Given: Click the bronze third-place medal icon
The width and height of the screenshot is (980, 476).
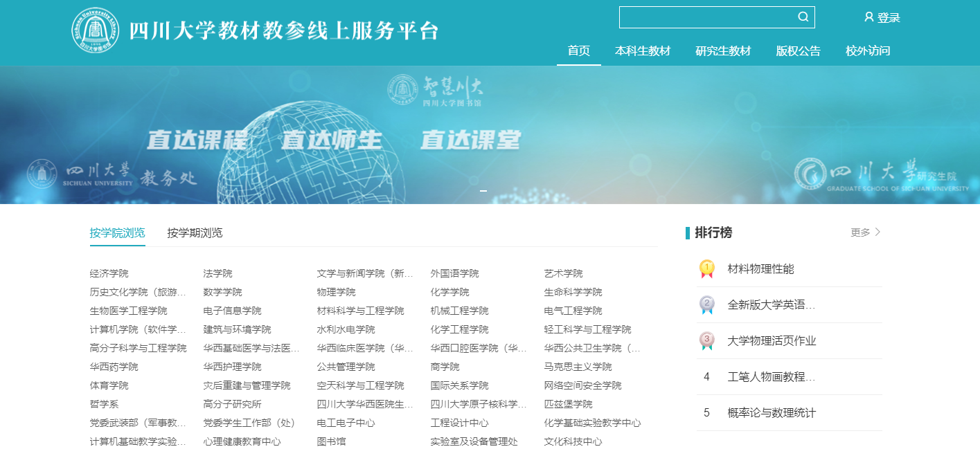Looking at the screenshot, I should [x=706, y=341].
